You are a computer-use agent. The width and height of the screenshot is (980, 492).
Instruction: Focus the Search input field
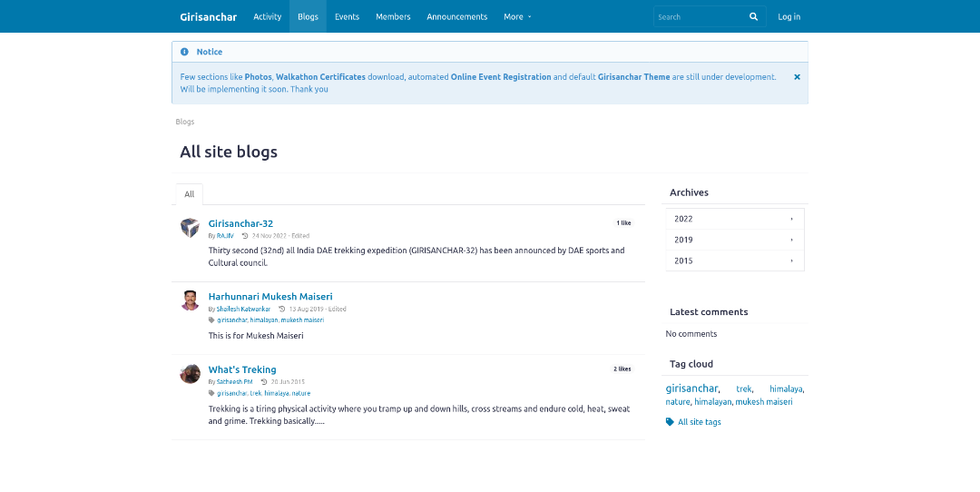(699, 16)
